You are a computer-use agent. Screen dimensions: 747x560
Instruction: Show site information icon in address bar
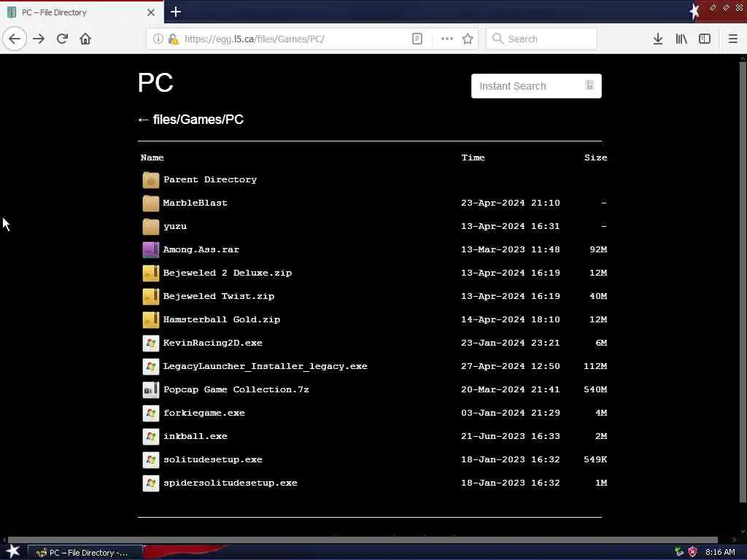tap(158, 39)
